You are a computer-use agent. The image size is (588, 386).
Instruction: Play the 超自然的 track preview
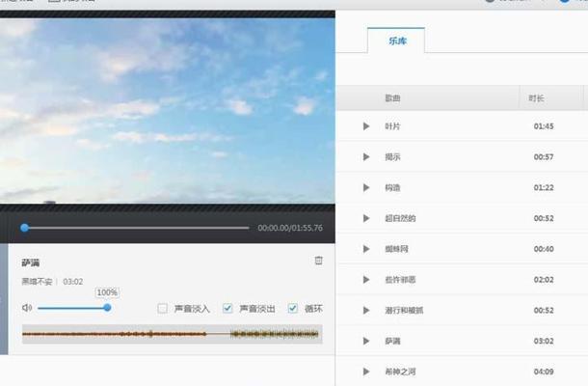click(366, 218)
